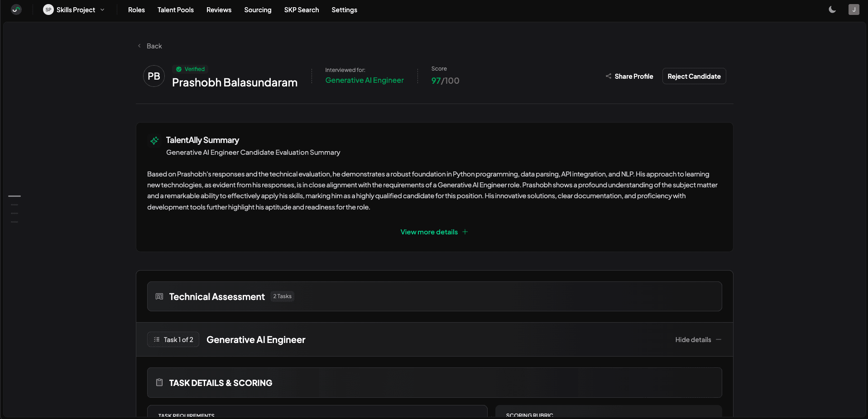Open Settings from the top navigation
This screenshot has width=868, height=419.
pyautogui.click(x=344, y=10)
